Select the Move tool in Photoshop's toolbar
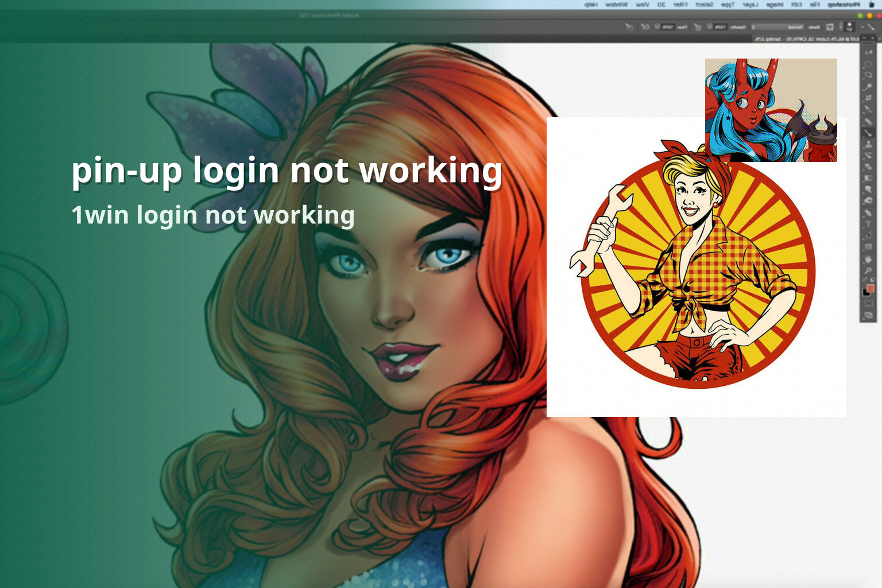This screenshot has width=882, height=588. tap(868, 53)
